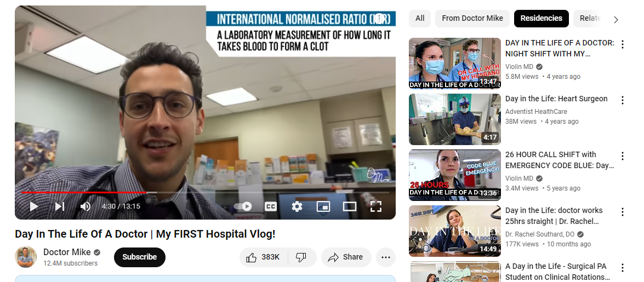Image resolution: width=644 pixels, height=282 pixels.
Task: Open the Heart Surgeon video thumbnail
Action: pos(455,119)
